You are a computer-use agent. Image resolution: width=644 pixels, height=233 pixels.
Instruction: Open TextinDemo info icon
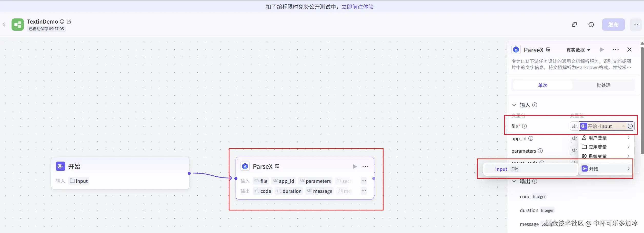pyautogui.click(x=62, y=22)
